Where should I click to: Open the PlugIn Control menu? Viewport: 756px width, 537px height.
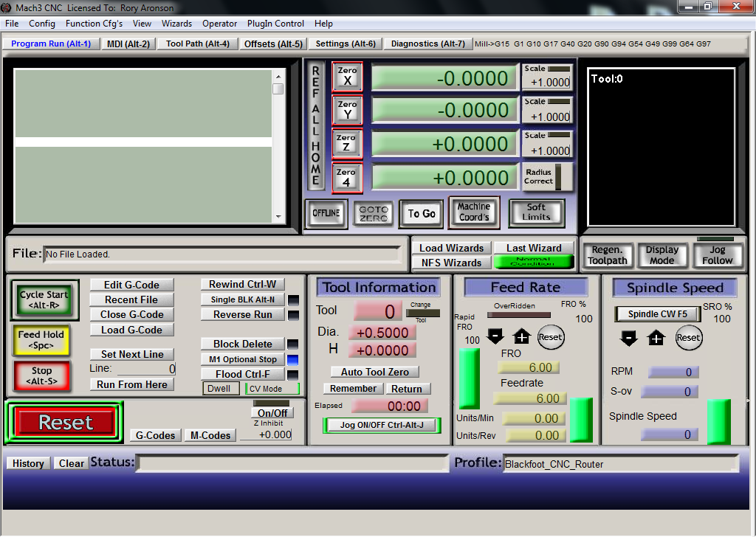(275, 24)
